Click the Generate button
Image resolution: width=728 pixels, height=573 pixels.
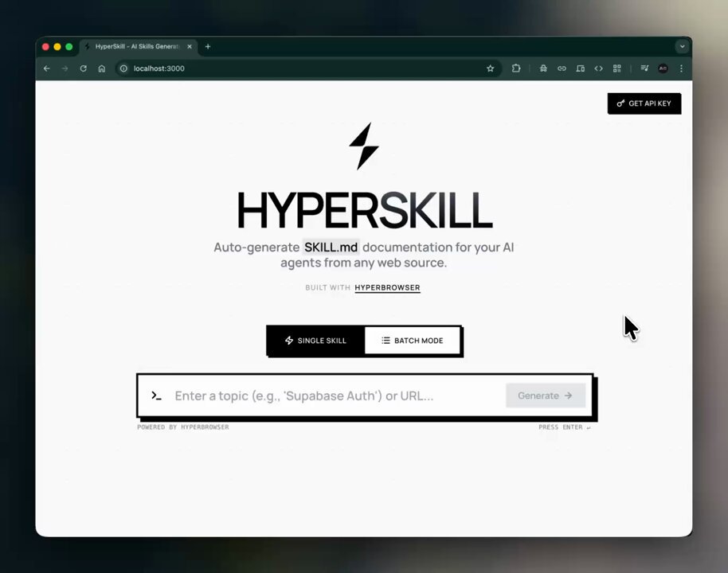546,396
